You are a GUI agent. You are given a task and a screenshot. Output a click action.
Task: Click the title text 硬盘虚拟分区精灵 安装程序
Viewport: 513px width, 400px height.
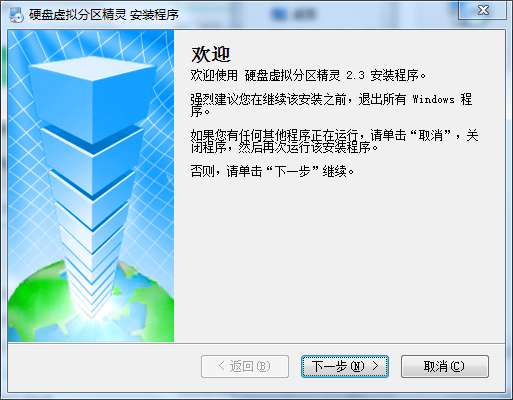tap(104, 15)
